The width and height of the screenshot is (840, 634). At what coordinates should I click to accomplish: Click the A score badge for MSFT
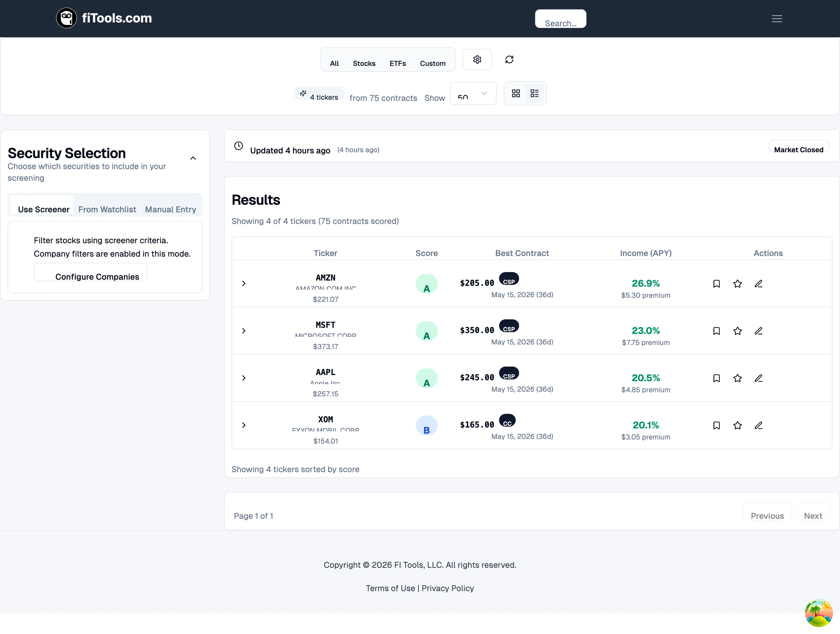(426, 331)
